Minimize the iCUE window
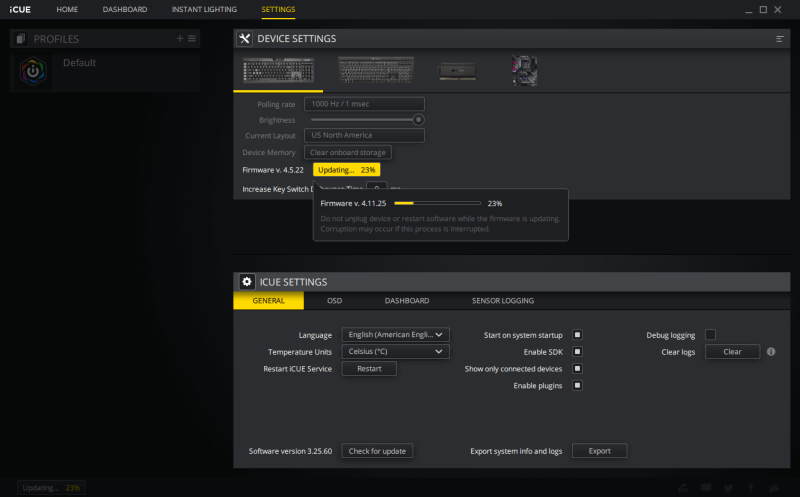The height and width of the screenshot is (497, 800). 748,10
